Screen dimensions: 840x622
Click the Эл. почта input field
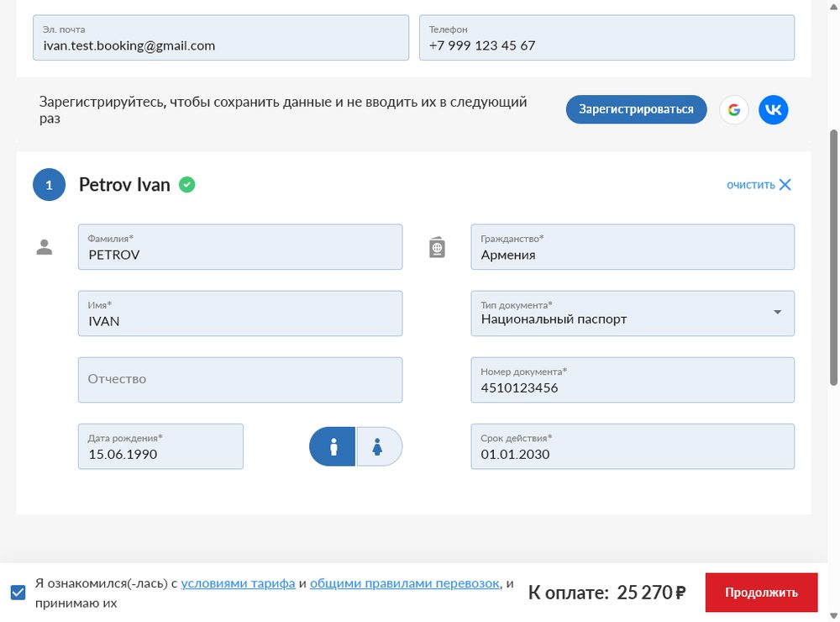coord(221,38)
